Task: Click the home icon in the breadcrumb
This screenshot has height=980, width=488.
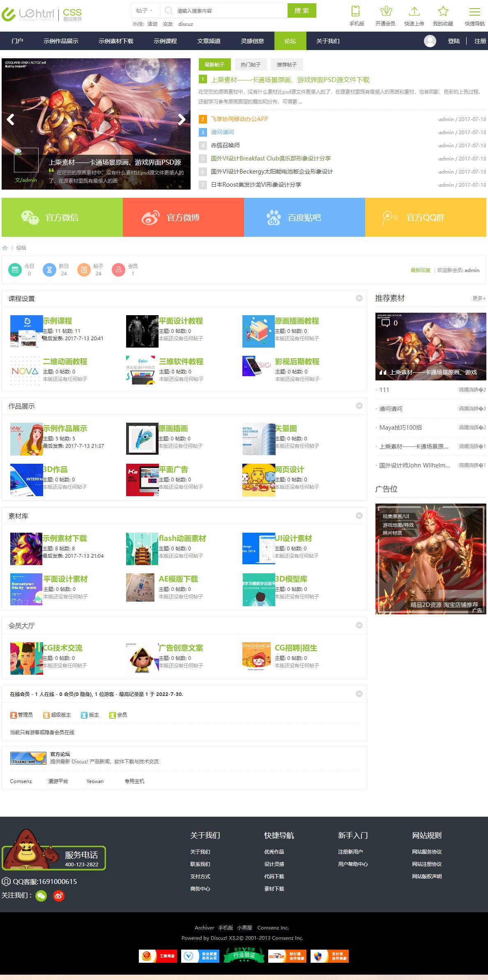Action: coord(5,248)
